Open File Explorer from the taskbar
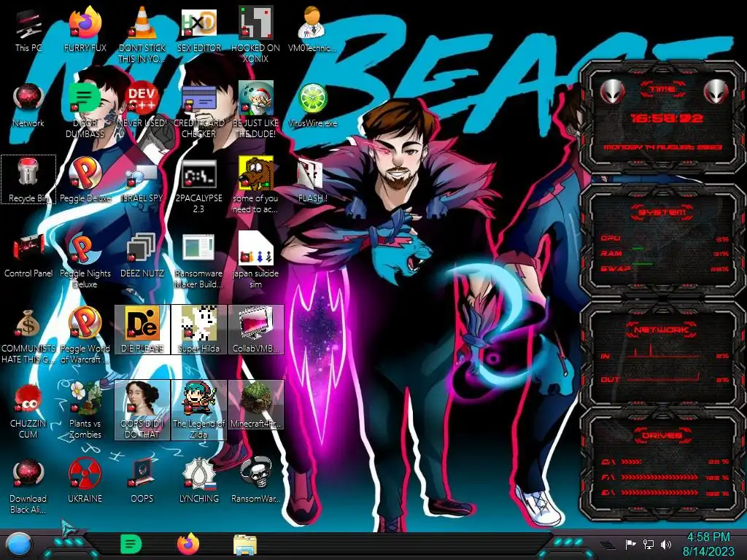Image resolution: width=747 pixels, height=560 pixels. pyautogui.click(x=245, y=545)
